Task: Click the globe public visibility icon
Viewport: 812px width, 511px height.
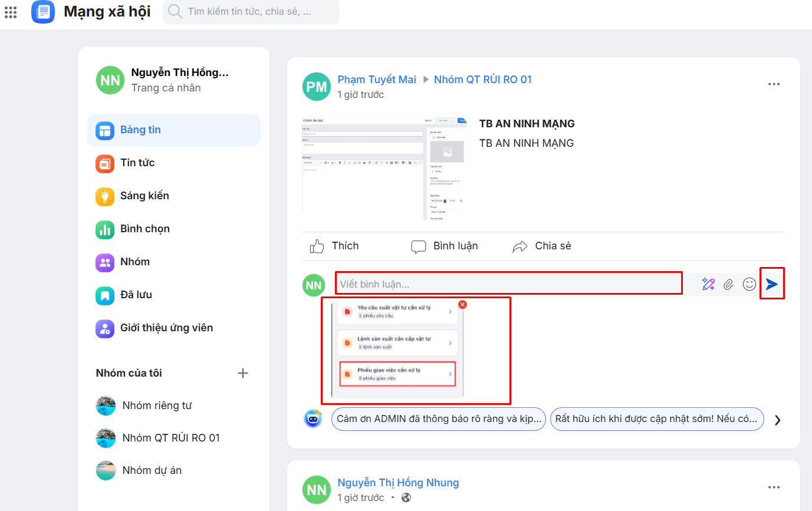Action: [x=406, y=498]
